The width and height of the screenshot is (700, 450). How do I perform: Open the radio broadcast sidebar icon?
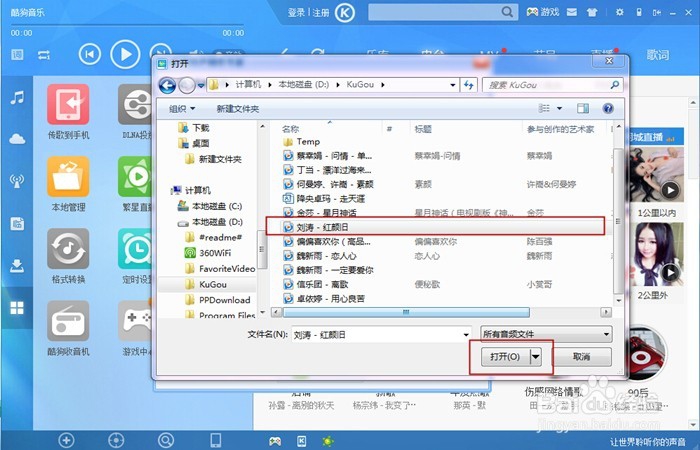pos(17,181)
